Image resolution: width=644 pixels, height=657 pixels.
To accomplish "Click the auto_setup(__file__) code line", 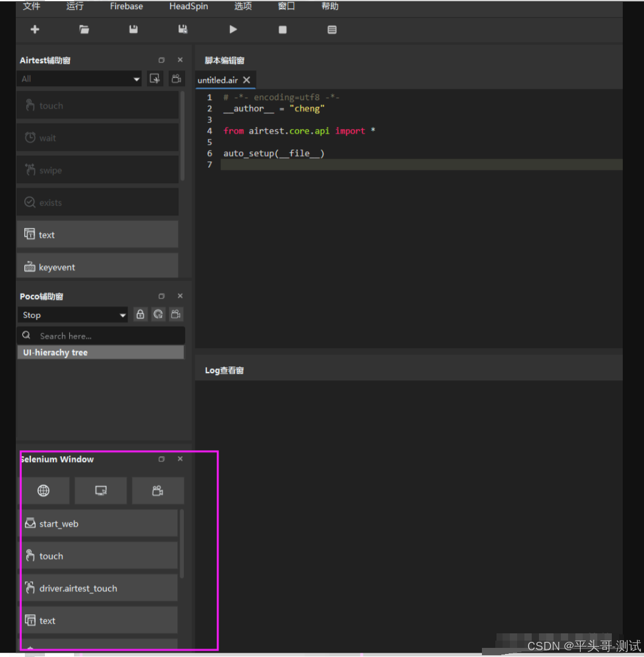I will coord(274,153).
